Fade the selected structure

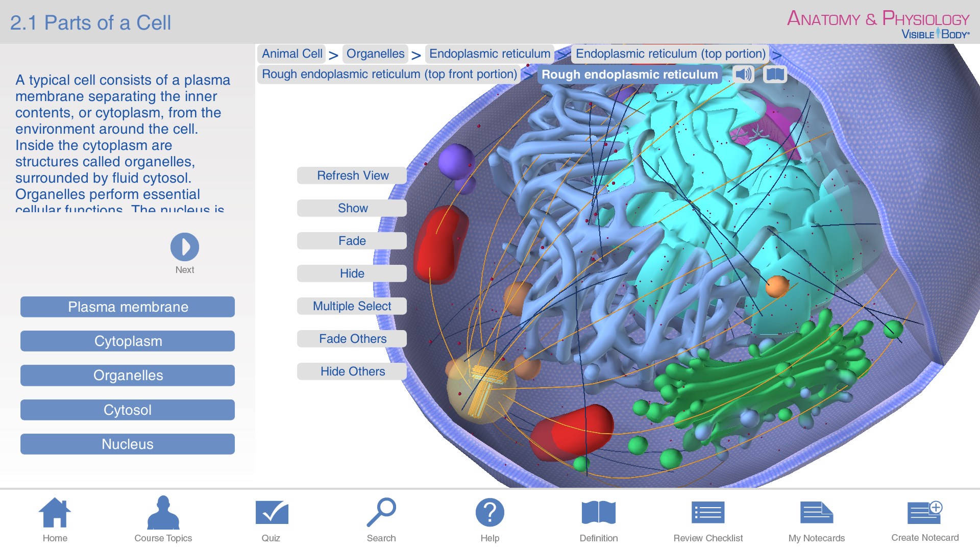pos(352,241)
